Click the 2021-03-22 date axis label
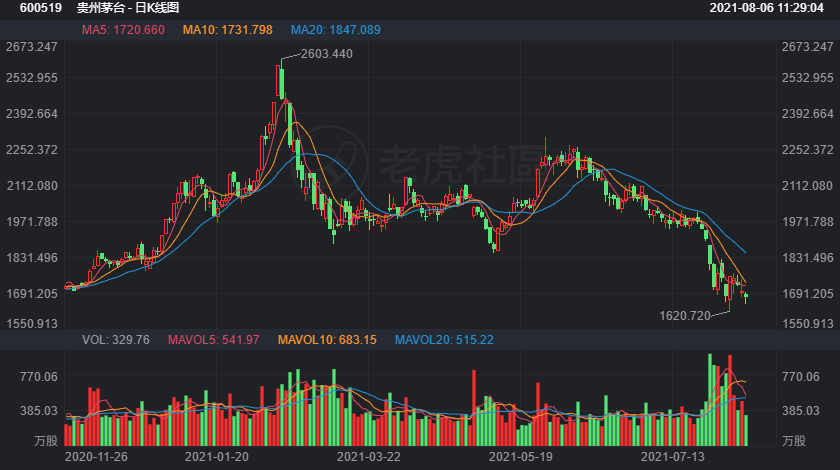This screenshot has width=840, height=470. 369,457
